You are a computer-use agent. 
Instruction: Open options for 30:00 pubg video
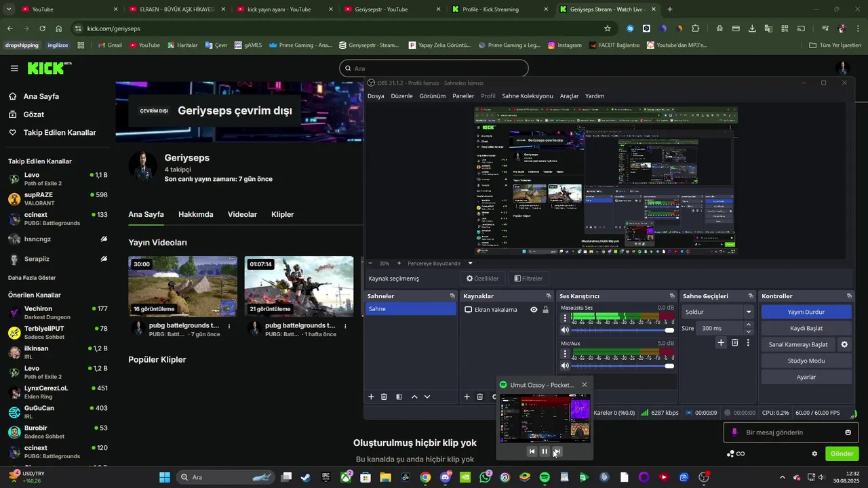(229, 326)
